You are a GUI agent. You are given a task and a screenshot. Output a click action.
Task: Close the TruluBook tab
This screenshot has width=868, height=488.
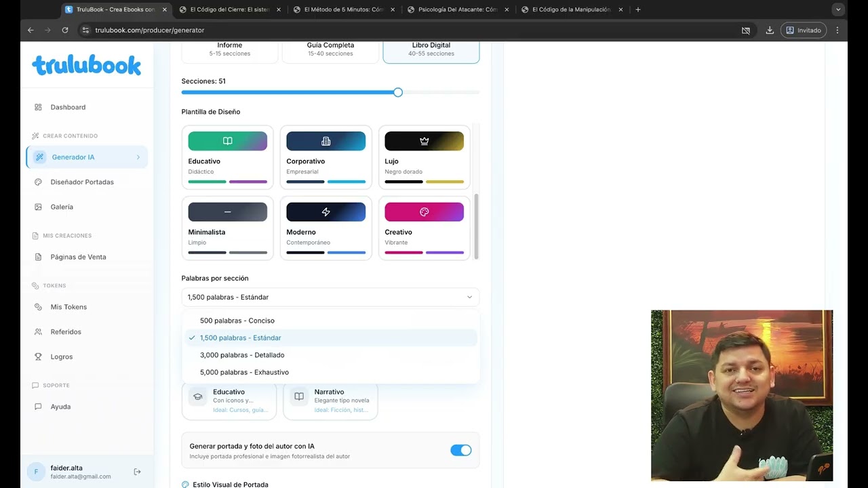[164, 9]
